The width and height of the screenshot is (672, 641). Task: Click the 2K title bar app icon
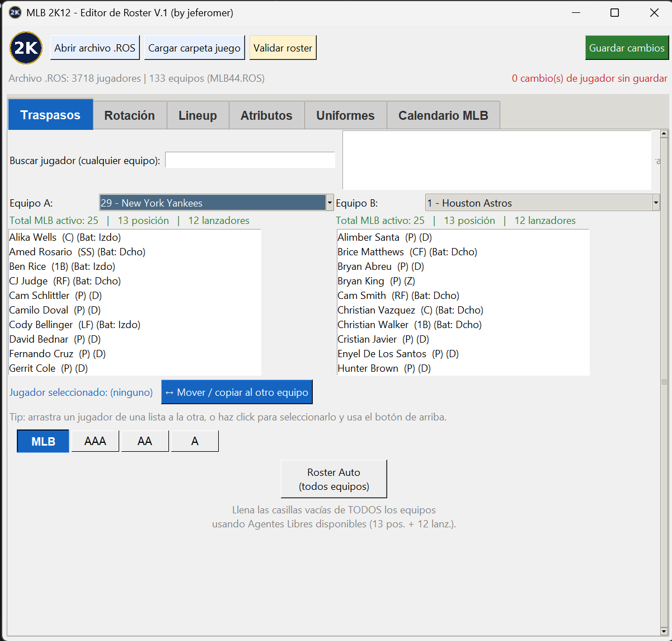pos(15,12)
